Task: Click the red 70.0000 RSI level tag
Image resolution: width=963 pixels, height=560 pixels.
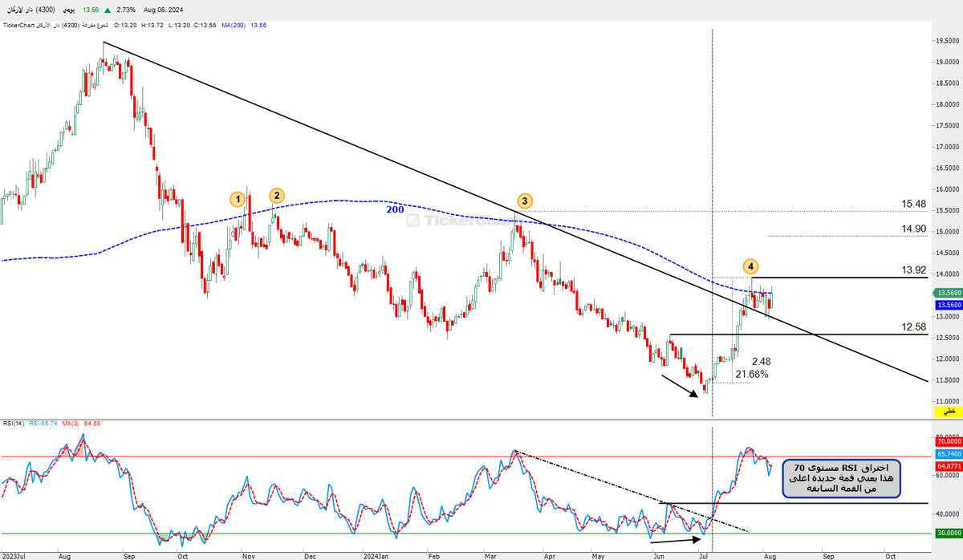Action: (948, 441)
